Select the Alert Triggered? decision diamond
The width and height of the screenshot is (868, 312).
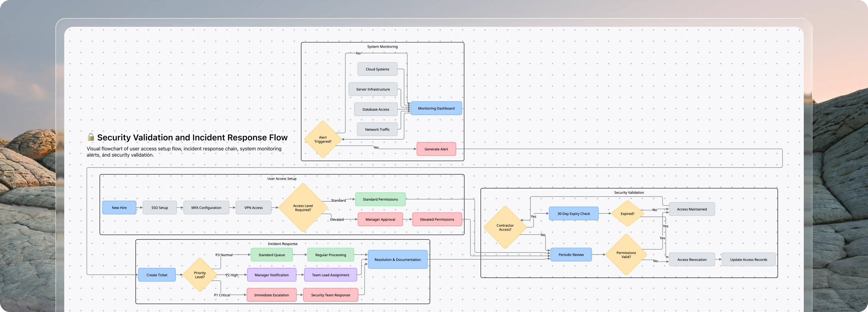[323, 139]
